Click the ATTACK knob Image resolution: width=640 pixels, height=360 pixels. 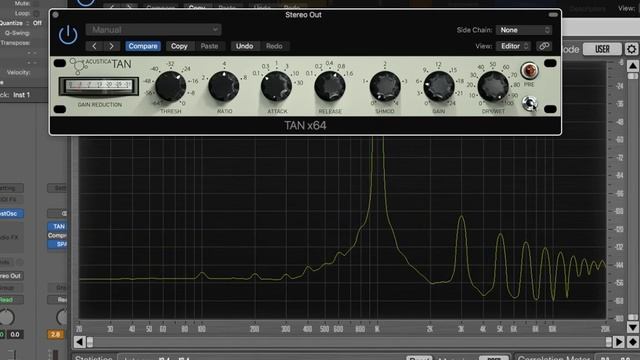tap(276, 86)
